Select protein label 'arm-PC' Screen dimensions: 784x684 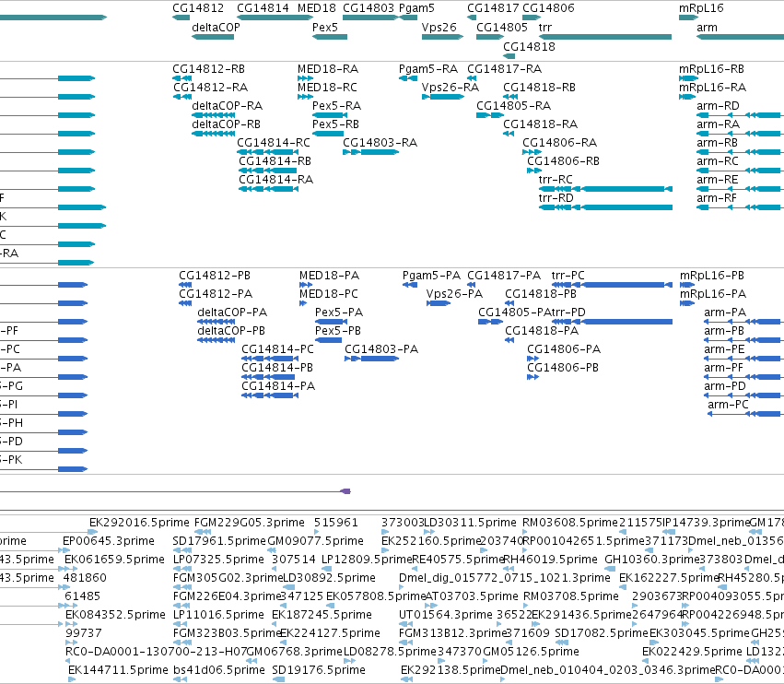[x=728, y=405]
